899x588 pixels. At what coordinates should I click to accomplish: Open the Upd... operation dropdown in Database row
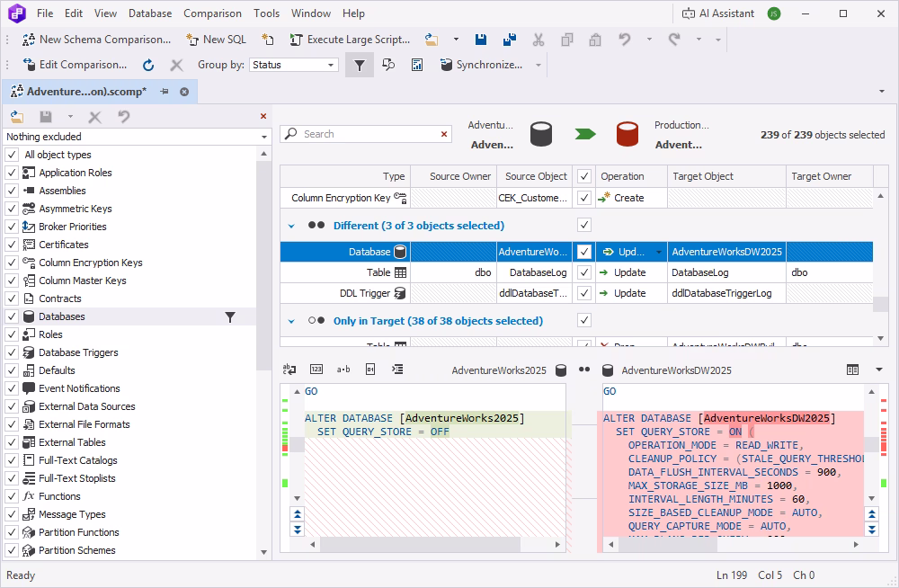(659, 252)
